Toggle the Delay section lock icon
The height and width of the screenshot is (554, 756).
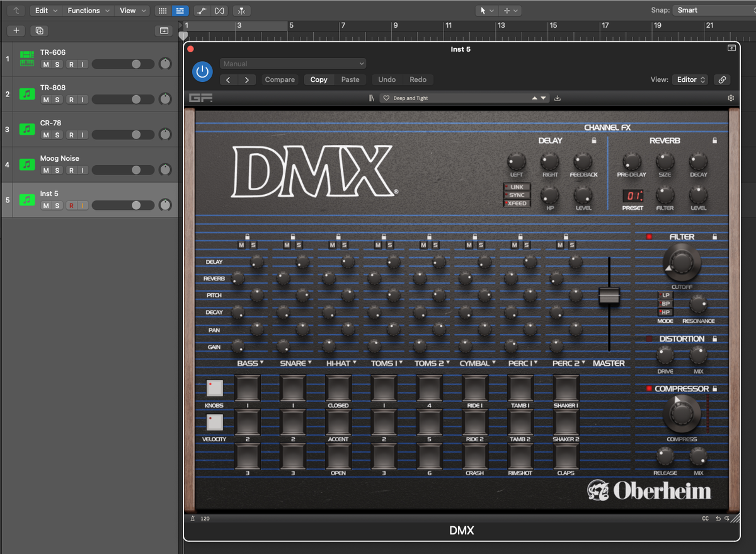click(593, 141)
